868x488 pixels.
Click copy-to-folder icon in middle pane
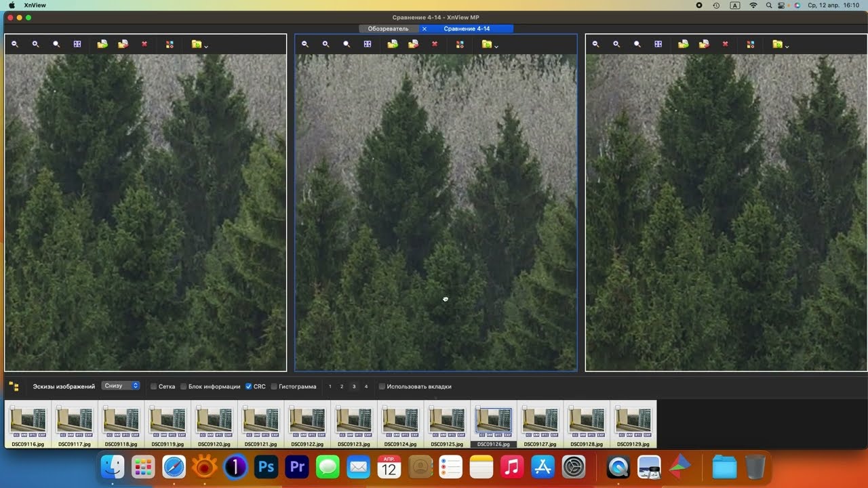[x=393, y=44]
